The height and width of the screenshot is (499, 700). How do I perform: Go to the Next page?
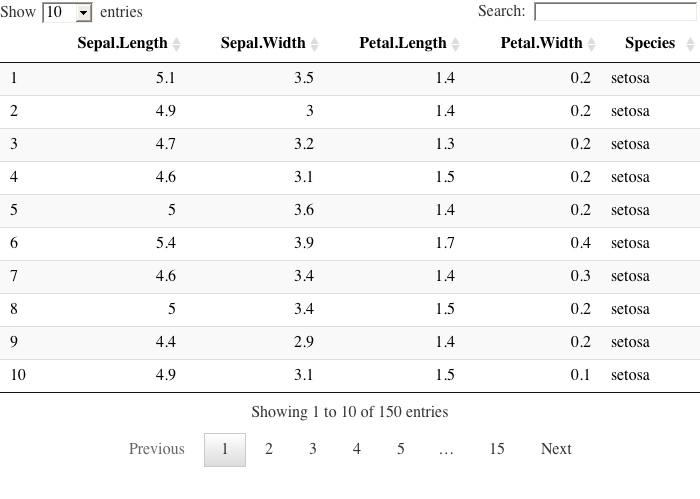(556, 449)
